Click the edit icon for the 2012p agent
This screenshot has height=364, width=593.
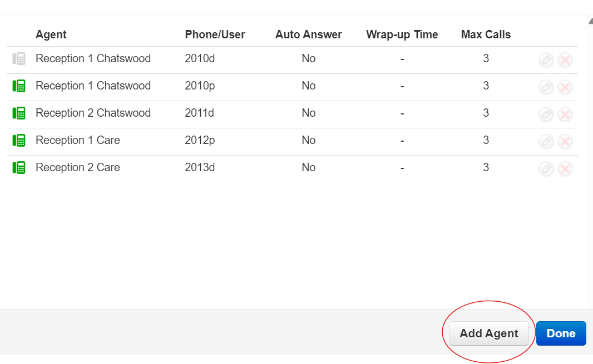tap(546, 141)
